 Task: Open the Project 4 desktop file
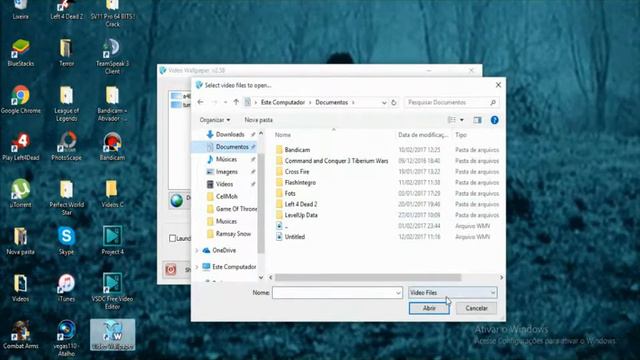[112, 241]
